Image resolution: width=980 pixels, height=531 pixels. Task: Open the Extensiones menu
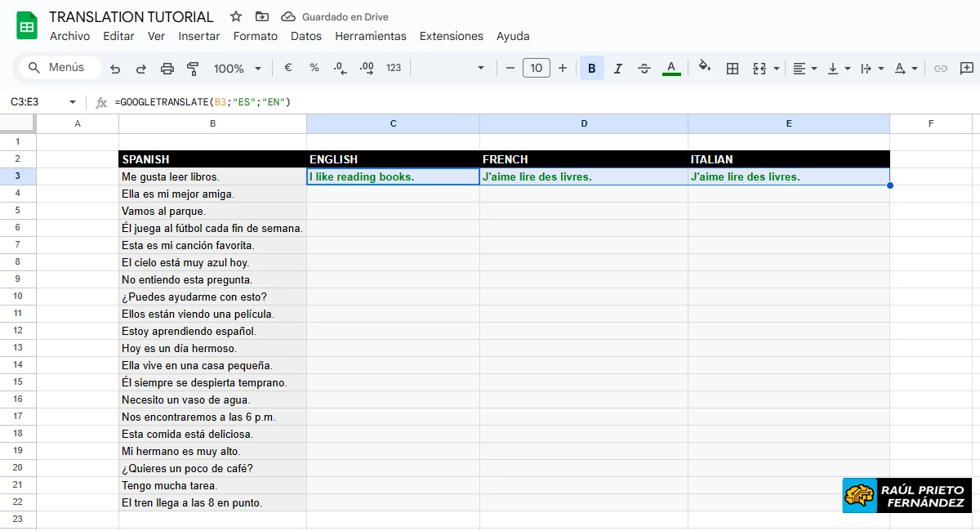pyautogui.click(x=451, y=36)
